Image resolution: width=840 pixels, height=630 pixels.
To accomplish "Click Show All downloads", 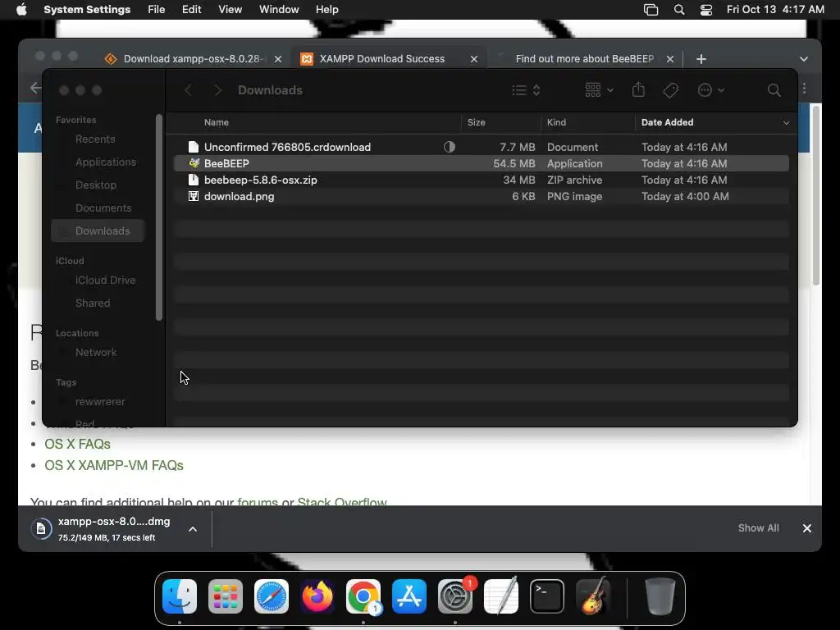I will [x=758, y=528].
